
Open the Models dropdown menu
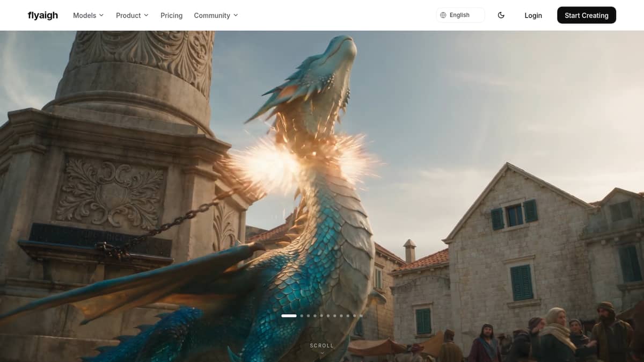[x=88, y=15]
